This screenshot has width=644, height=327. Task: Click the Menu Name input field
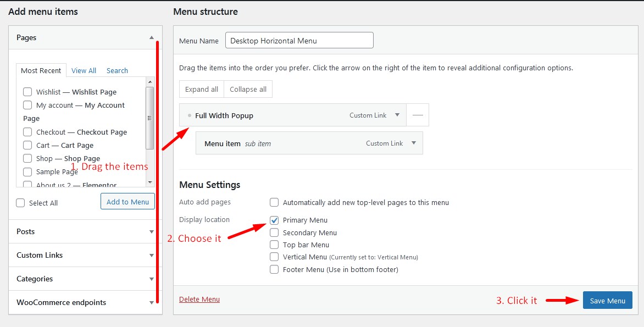[x=299, y=41]
